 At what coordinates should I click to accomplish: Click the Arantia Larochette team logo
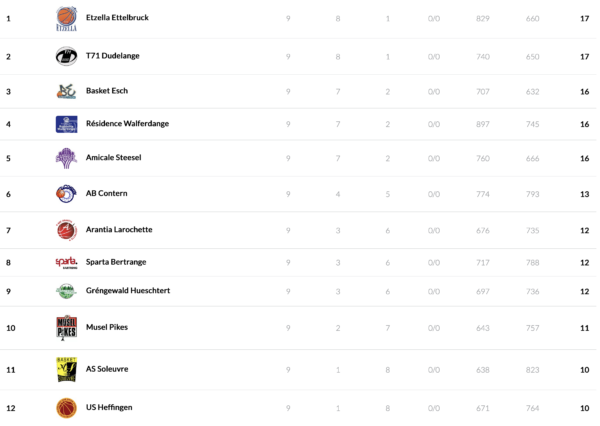tap(66, 230)
